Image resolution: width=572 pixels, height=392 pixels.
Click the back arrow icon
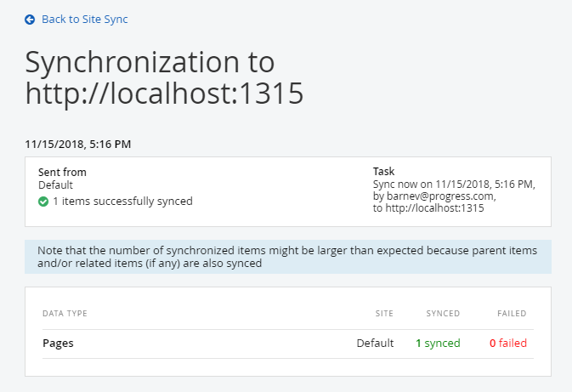(30, 19)
